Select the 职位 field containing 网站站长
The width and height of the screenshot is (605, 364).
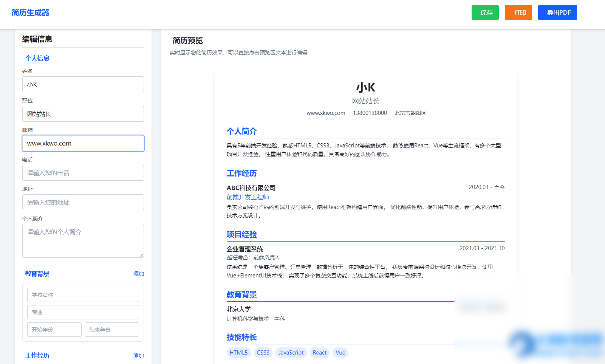(x=83, y=114)
